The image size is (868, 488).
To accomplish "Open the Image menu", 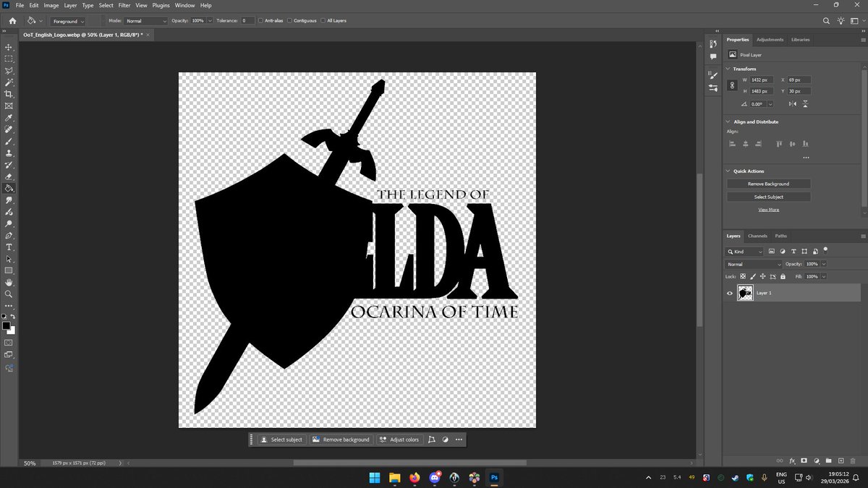I will tap(51, 5).
